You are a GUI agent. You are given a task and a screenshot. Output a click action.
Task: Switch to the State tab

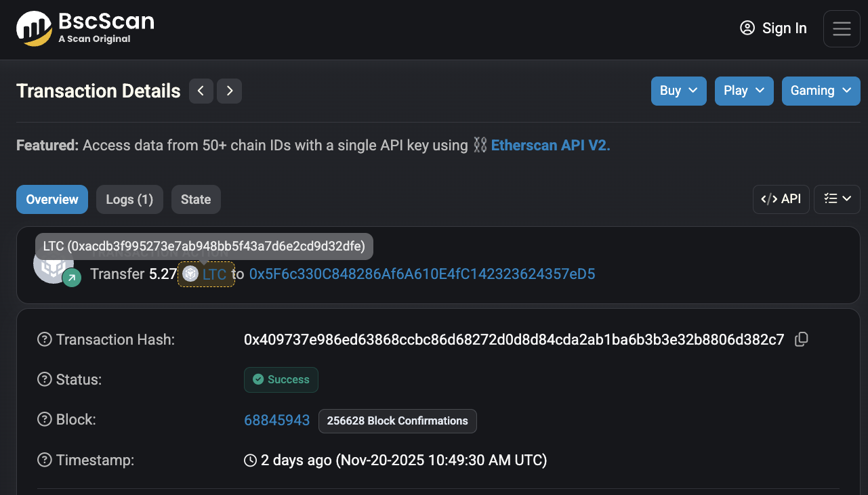point(196,199)
